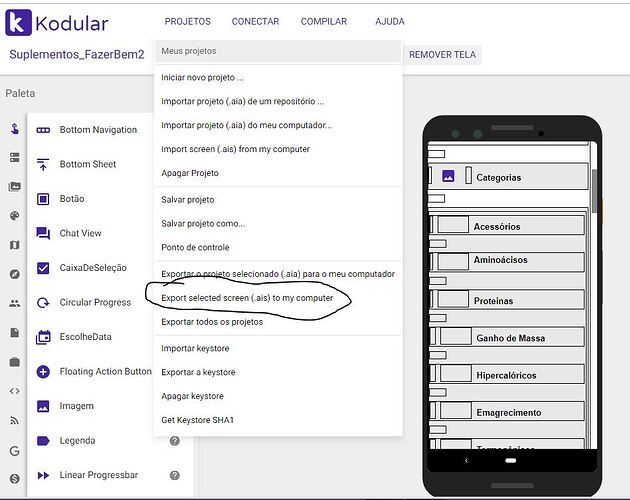Open the User Interface palette category icon
630x500 pixels.
coord(15,129)
